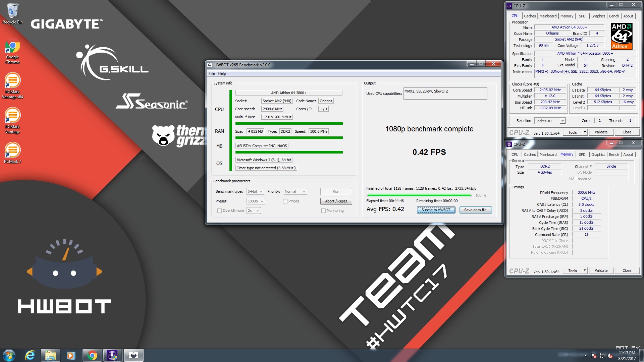Click Close button in bottom CPU-Z
Image resolution: width=644 pixels, height=362 pixels.
tap(627, 270)
